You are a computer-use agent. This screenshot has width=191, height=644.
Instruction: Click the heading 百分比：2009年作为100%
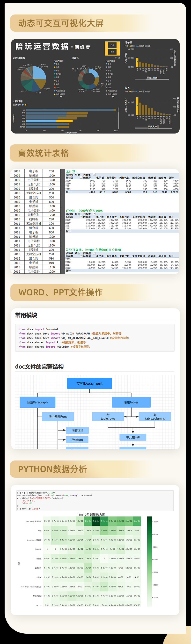coord(84,211)
